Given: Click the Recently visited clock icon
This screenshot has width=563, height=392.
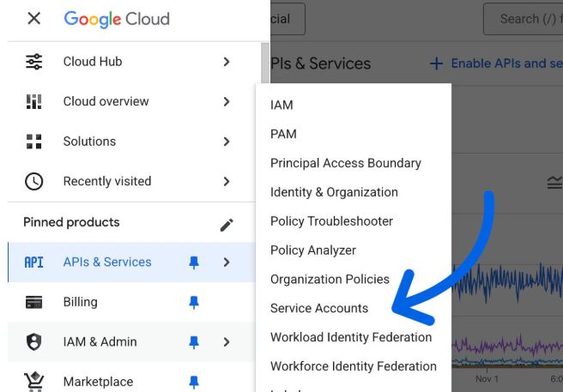Looking at the screenshot, I should click(33, 181).
